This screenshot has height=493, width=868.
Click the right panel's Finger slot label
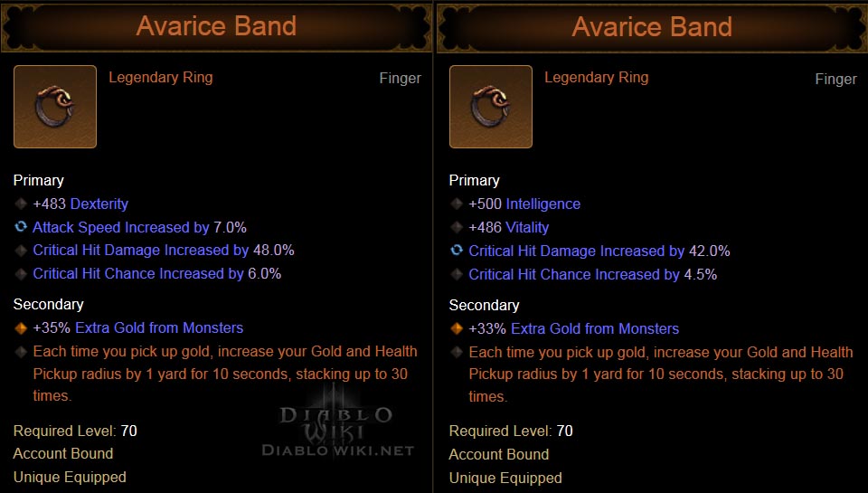(x=835, y=79)
